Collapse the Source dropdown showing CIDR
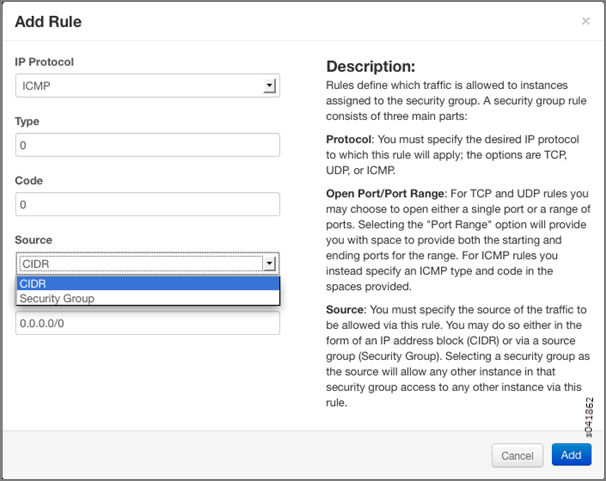Viewport: 606px width, 481px height. pos(140,264)
